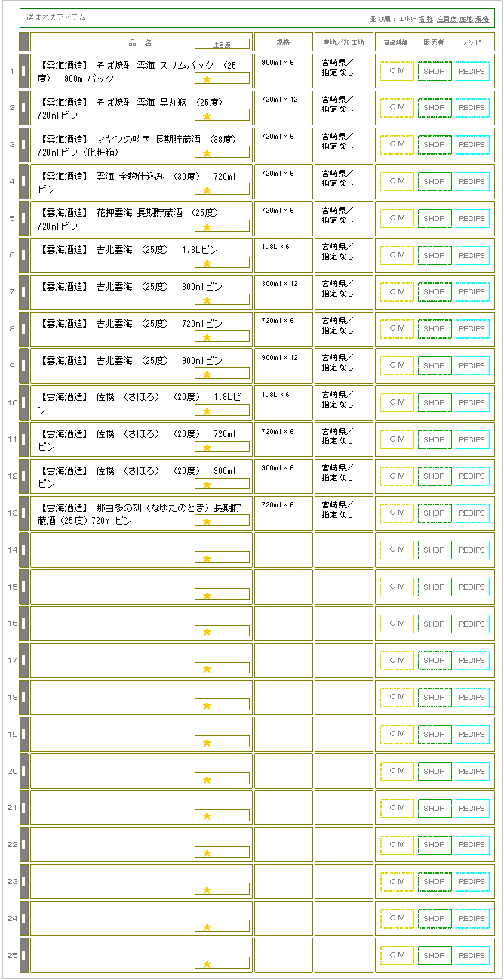Sort the list by 産地 link
Image resolution: width=504 pixels, height=980 pixels.
tap(466, 18)
